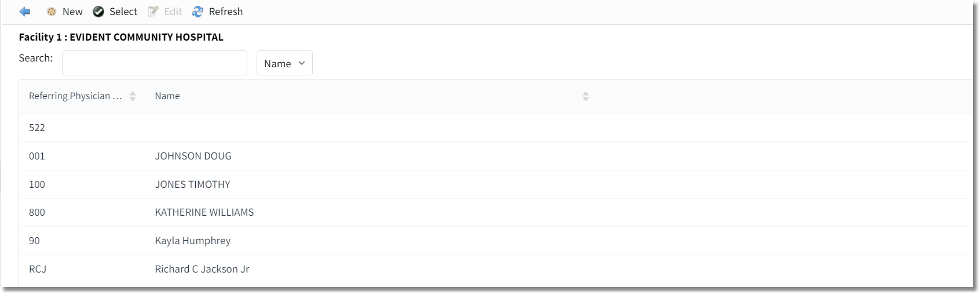Select the Kayla Humphrey row
The image size is (980, 294).
tap(496, 241)
